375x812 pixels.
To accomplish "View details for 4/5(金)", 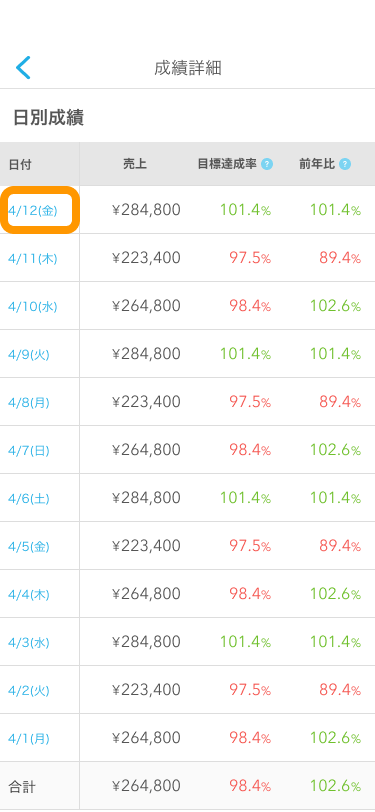I will point(29,547).
